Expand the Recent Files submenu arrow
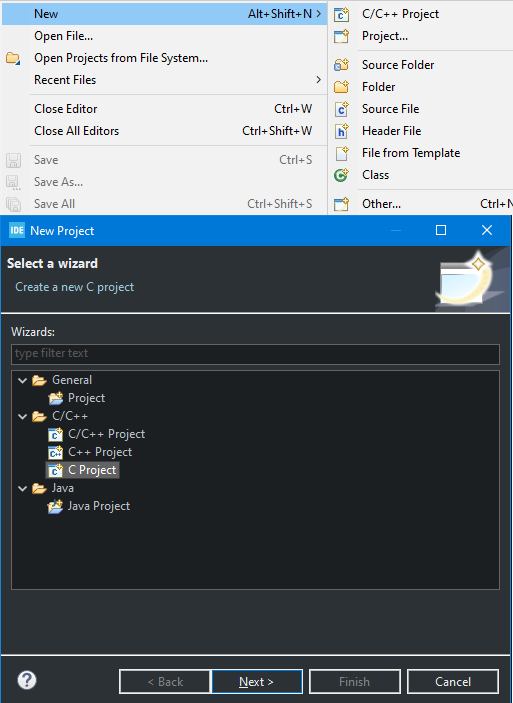This screenshot has width=513, height=703. 318,80
